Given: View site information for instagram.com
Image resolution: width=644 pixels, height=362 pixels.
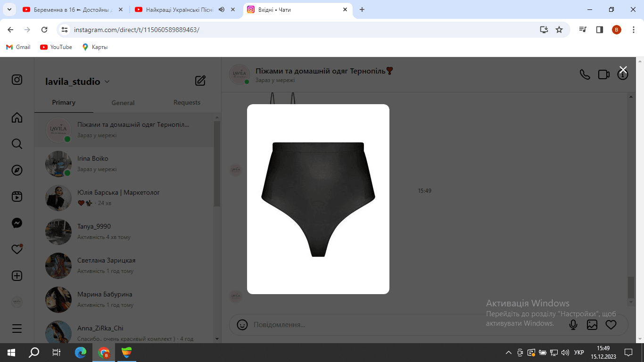Looking at the screenshot, I should 65,30.
